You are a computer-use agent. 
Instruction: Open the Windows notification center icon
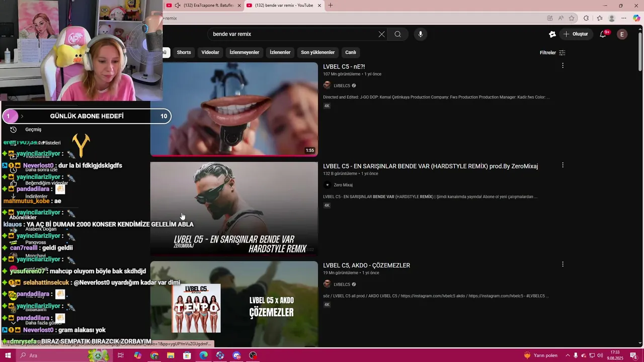(x=634, y=355)
